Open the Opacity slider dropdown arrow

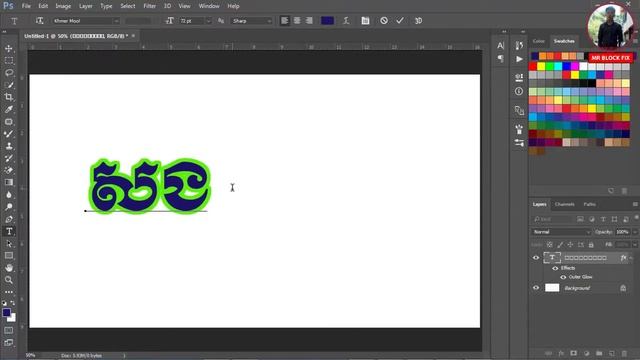[x=635, y=232]
